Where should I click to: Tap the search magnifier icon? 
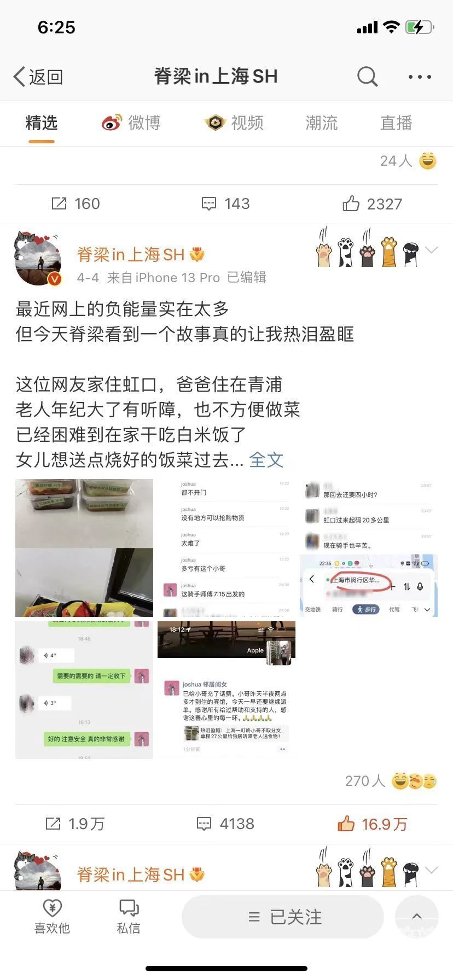pos(367,77)
